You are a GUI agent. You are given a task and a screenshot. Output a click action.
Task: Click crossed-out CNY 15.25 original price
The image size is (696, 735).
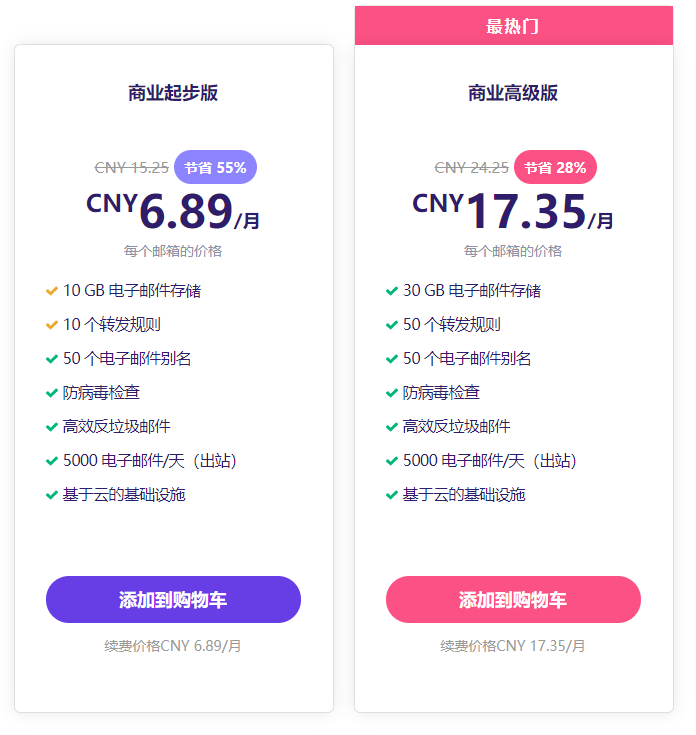(x=131, y=167)
